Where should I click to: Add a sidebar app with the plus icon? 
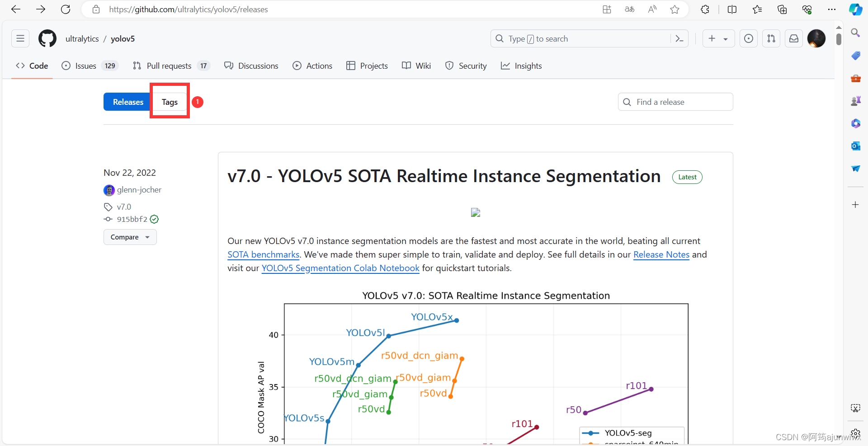click(855, 205)
